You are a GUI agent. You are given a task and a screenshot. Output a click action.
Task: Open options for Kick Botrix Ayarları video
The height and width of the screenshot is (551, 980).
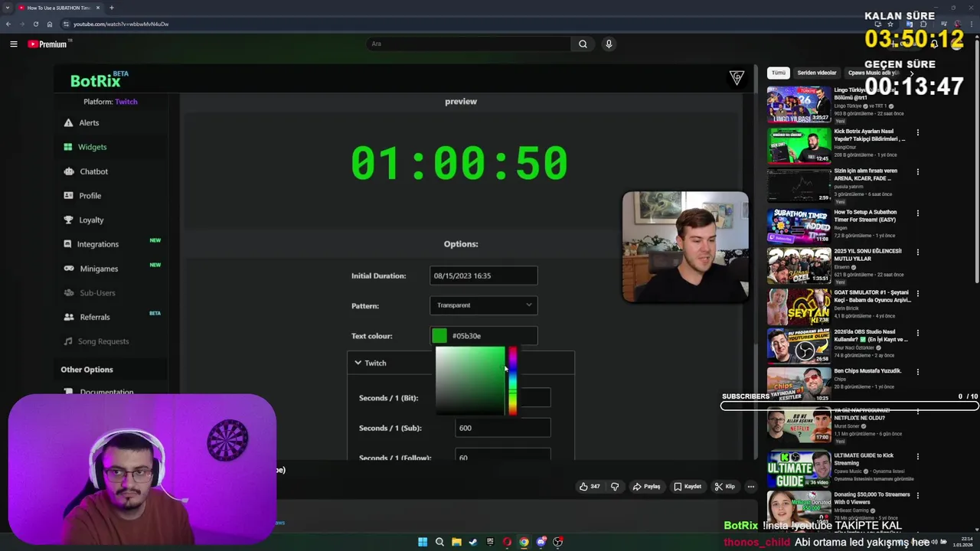(917, 132)
